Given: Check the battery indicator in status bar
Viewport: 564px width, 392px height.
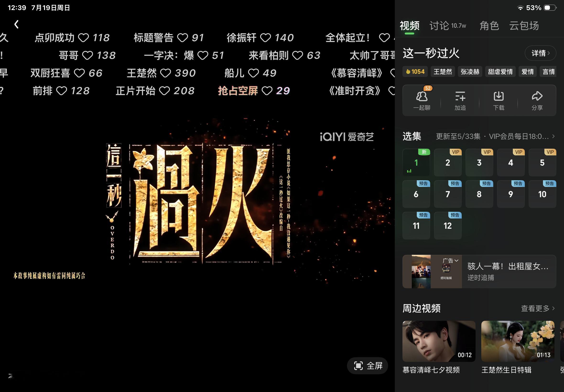Looking at the screenshot, I should [550, 8].
